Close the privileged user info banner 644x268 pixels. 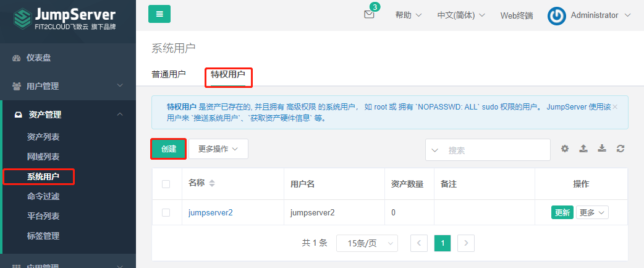(x=615, y=107)
